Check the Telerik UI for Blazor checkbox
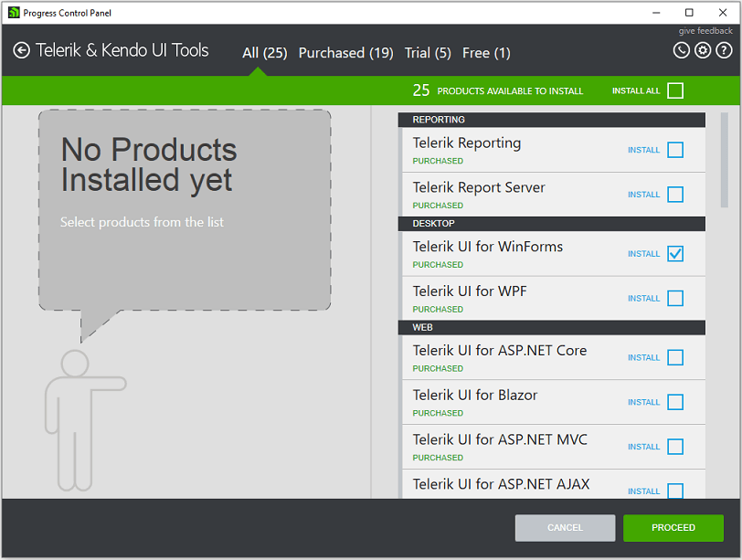This screenshot has height=560, width=742. pos(675,402)
